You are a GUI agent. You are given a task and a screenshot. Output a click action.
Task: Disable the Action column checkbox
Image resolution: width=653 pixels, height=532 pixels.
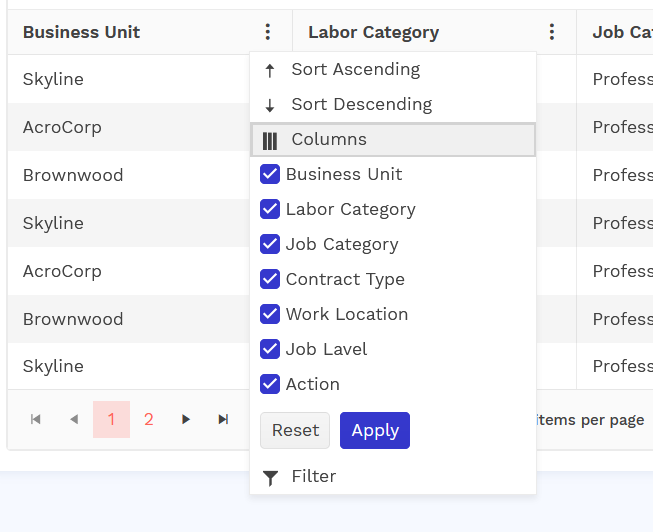270,384
